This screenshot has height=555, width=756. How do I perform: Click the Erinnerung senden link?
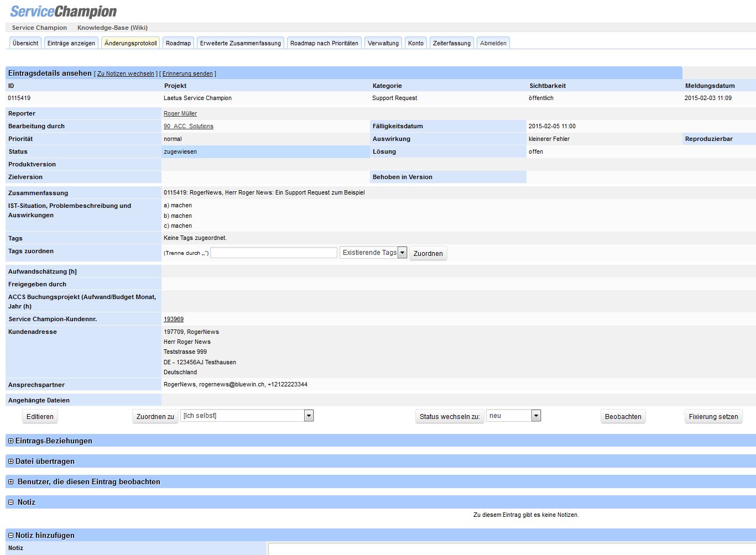[187, 74]
